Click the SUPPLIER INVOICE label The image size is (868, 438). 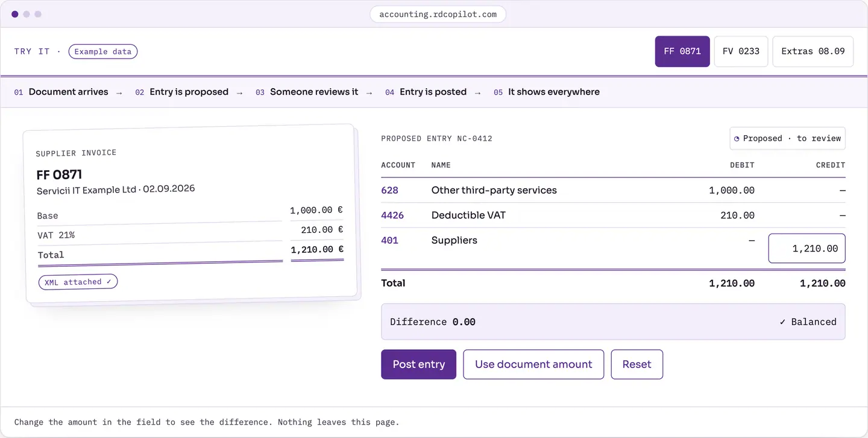coord(76,153)
